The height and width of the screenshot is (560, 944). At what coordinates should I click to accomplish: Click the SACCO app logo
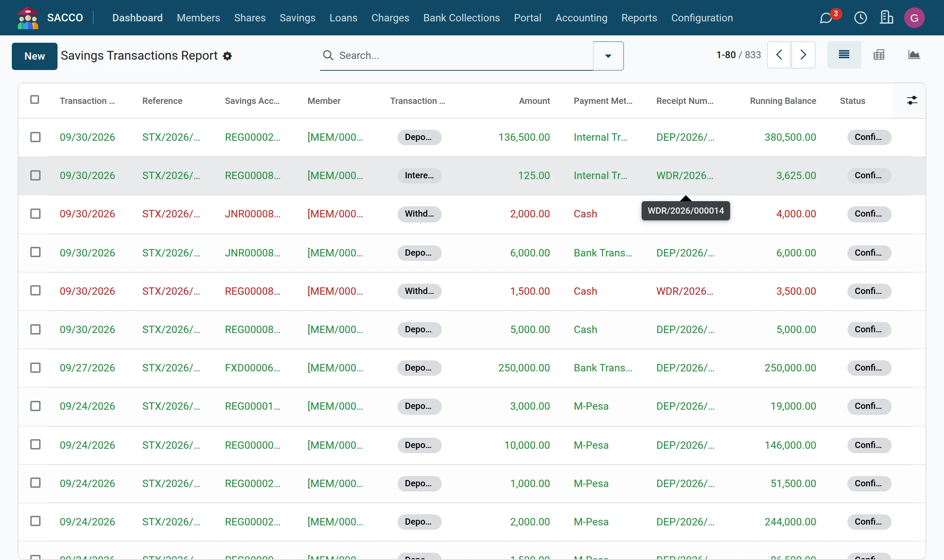click(28, 18)
